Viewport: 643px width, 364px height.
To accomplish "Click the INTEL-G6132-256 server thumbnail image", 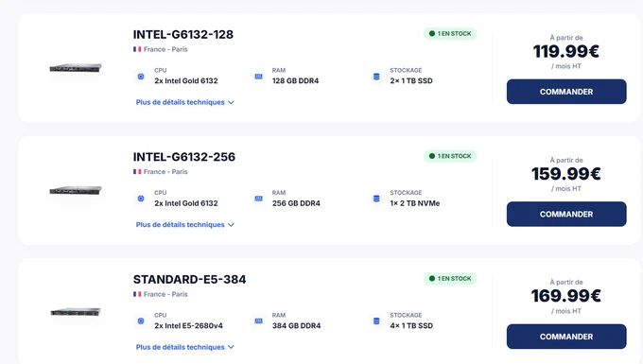I will 76,191.
